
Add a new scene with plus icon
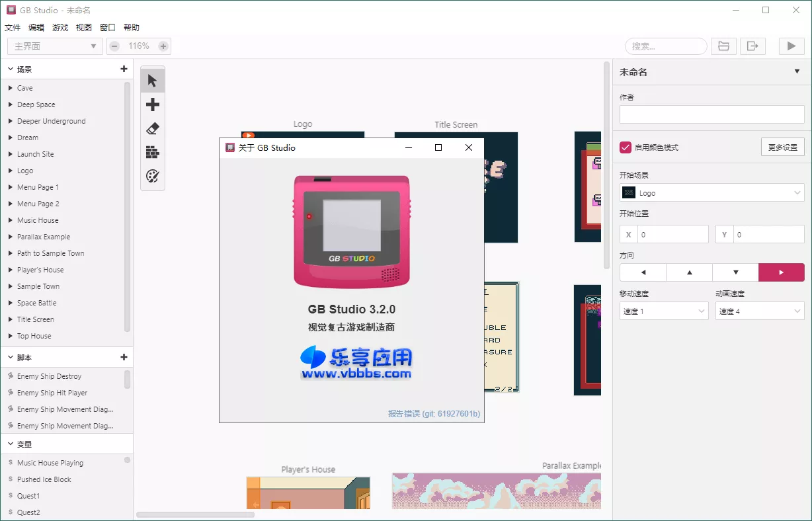pos(124,69)
